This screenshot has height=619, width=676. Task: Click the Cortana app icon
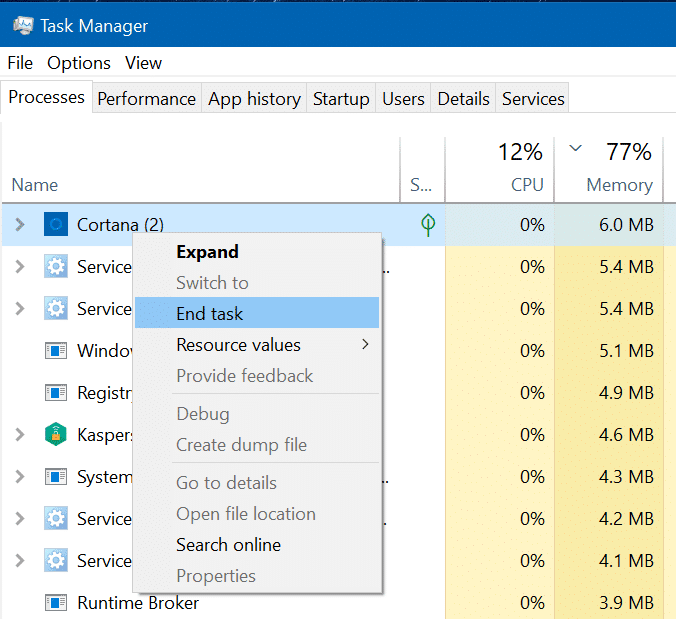56,225
